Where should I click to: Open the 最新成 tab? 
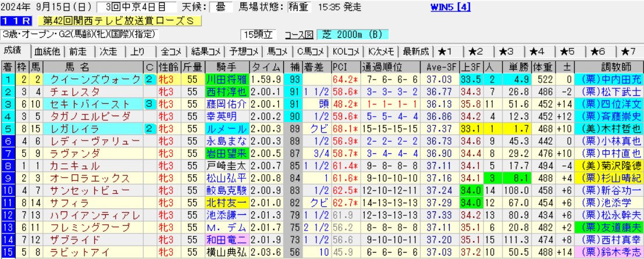416,51
